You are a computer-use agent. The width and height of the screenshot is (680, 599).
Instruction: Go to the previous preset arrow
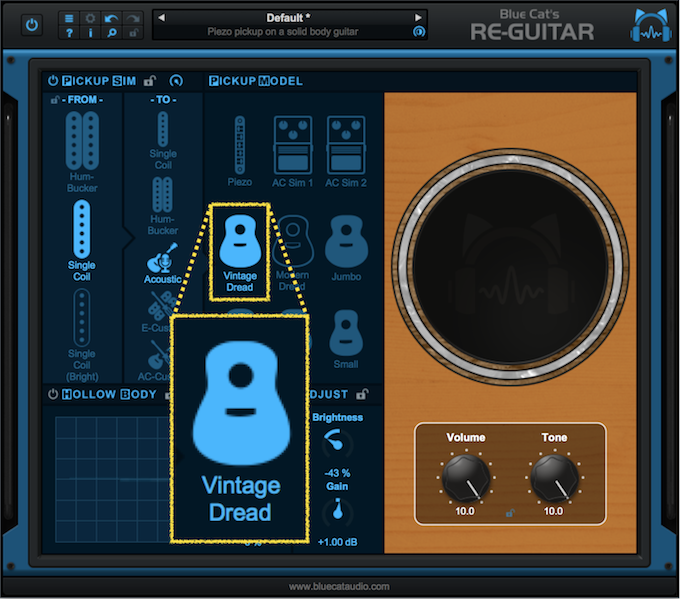click(161, 18)
